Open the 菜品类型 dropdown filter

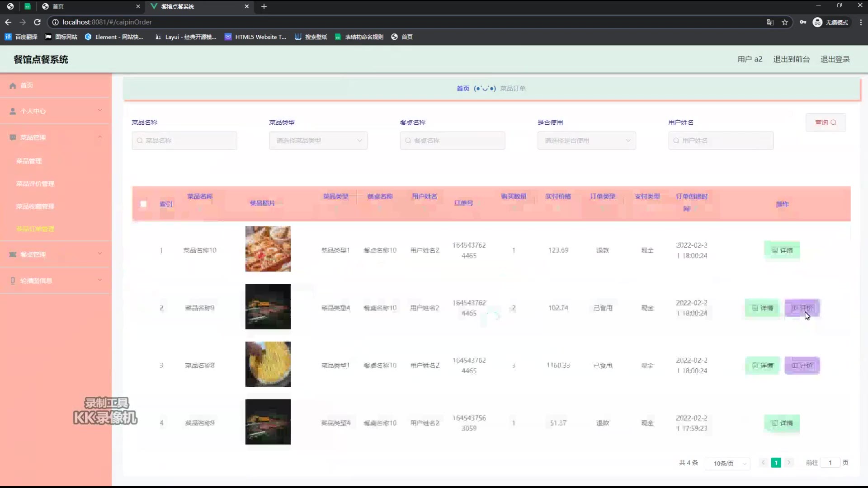tap(318, 141)
